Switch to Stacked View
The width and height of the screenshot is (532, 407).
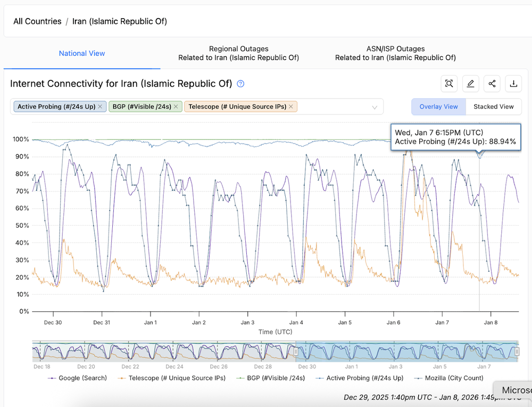click(x=493, y=106)
